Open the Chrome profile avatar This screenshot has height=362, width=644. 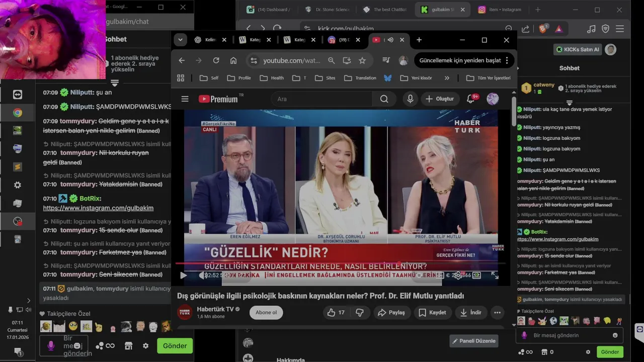coord(403,60)
